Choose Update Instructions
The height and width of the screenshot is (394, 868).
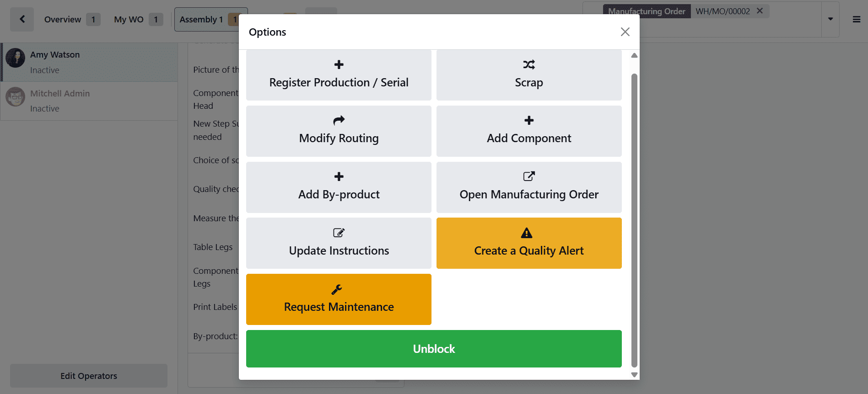pyautogui.click(x=339, y=243)
